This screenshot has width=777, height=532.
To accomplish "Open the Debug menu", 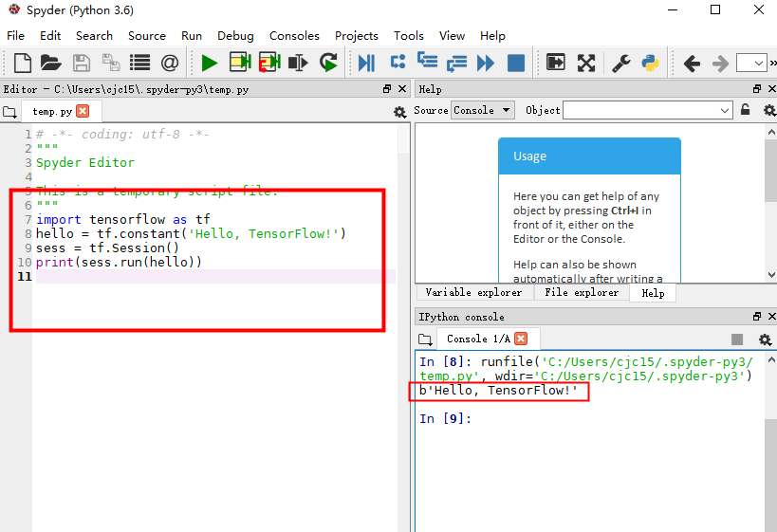I will tap(235, 36).
